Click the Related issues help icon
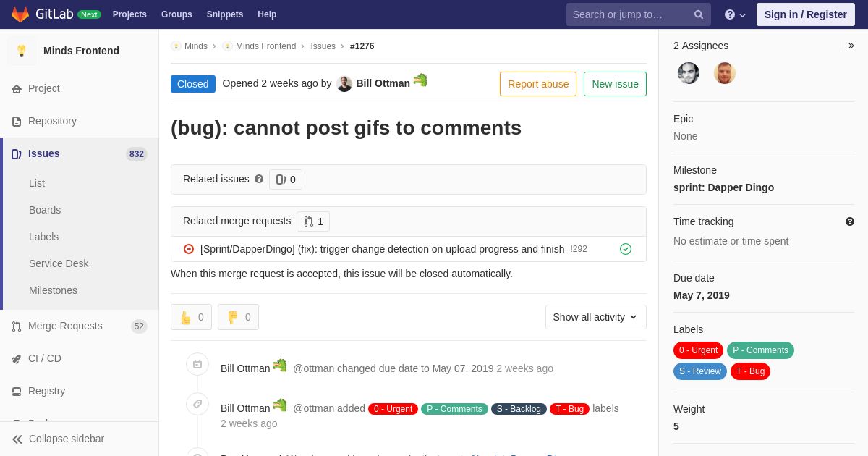This screenshot has width=868, height=456. (x=259, y=179)
